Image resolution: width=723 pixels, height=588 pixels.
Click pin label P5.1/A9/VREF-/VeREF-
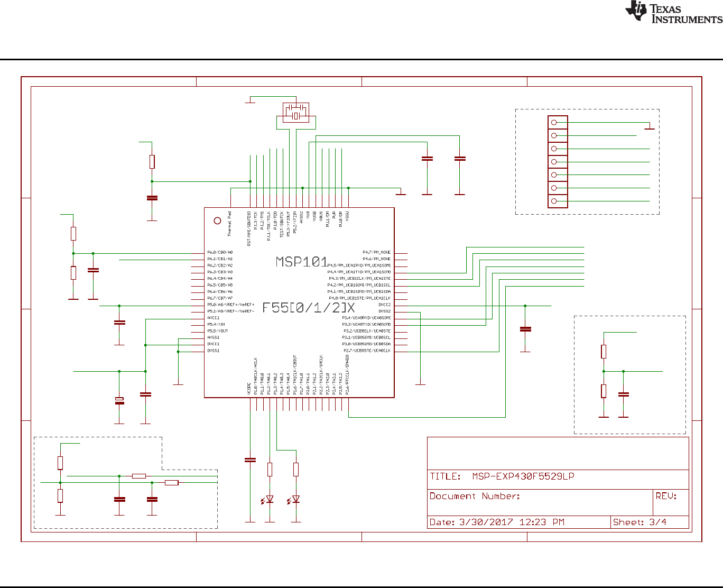(231, 311)
